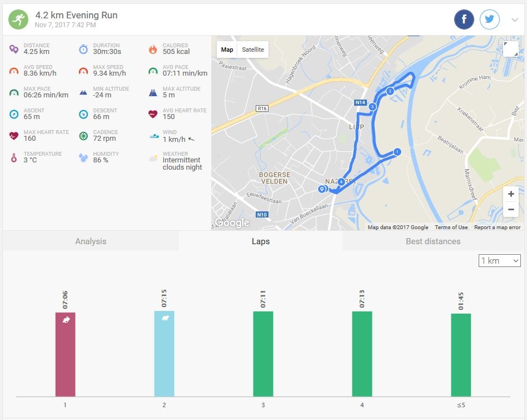527x420 pixels.
Task: Select the Laps tab
Action: click(x=260, y=241)
